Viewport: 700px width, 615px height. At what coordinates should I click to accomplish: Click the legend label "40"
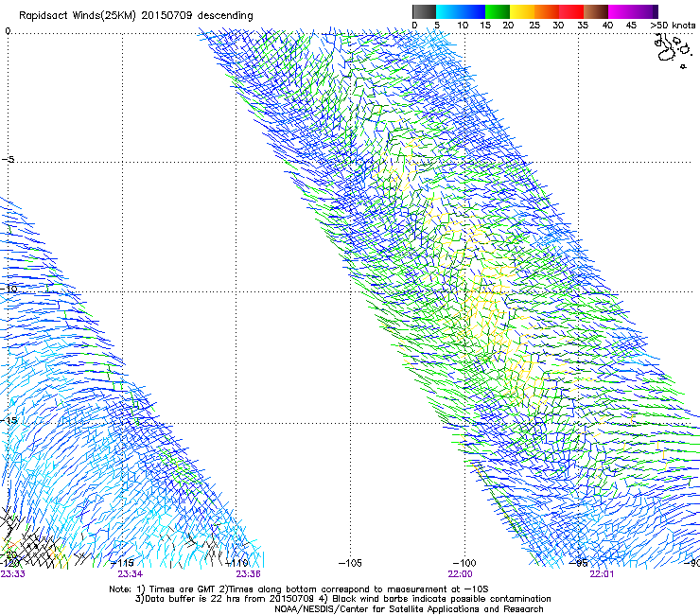[x=607, y=25]
